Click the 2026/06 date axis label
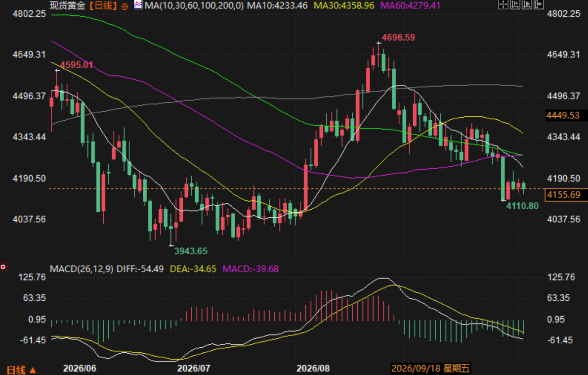 [x=80, y=369]
